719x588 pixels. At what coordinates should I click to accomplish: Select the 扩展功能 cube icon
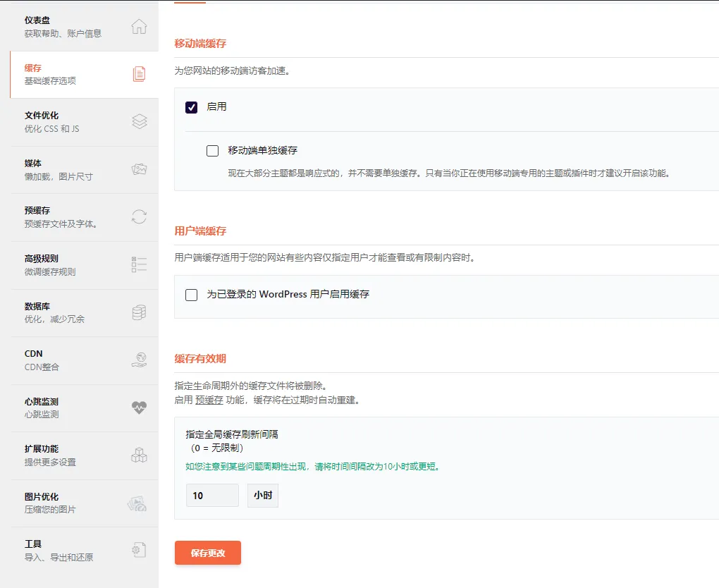click(x=140, y=455)
